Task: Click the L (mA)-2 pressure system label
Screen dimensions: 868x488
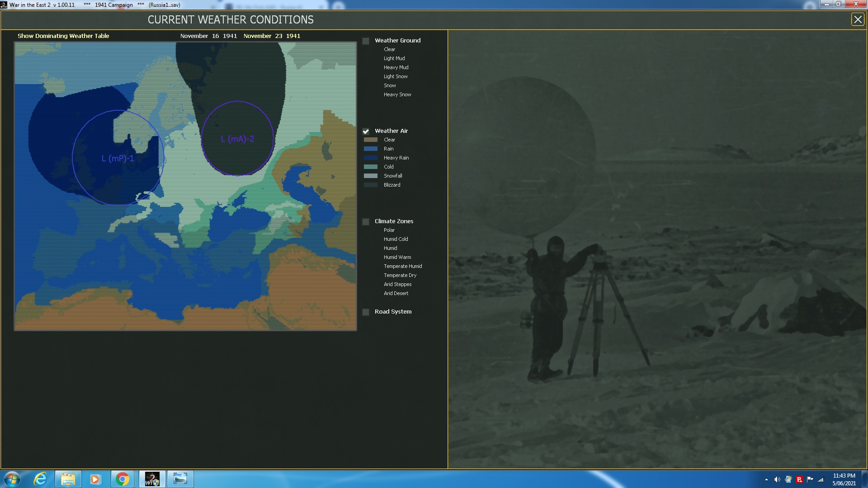Action: pos(237,139)
